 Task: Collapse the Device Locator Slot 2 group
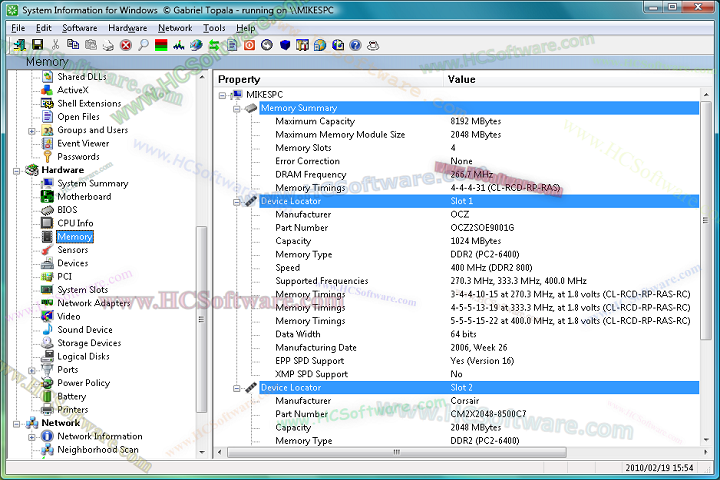pos(236,389)
